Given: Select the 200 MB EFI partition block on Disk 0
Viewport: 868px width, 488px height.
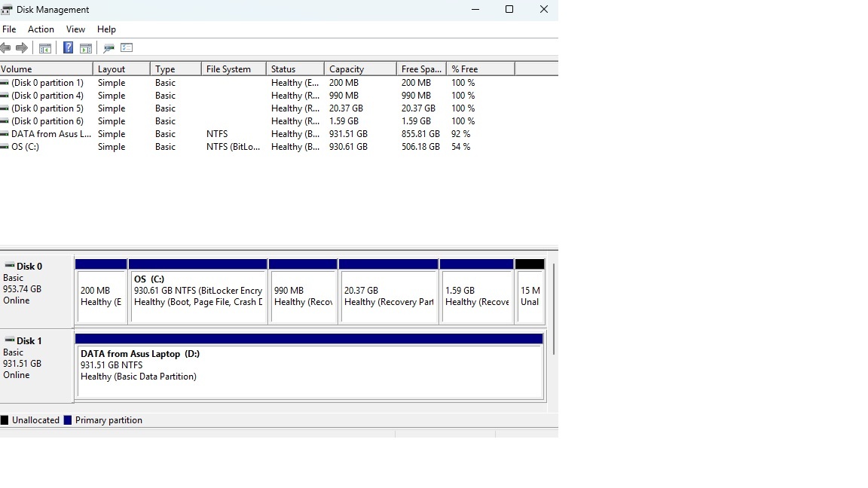Looking at the screenshot, I should [101, 291].
